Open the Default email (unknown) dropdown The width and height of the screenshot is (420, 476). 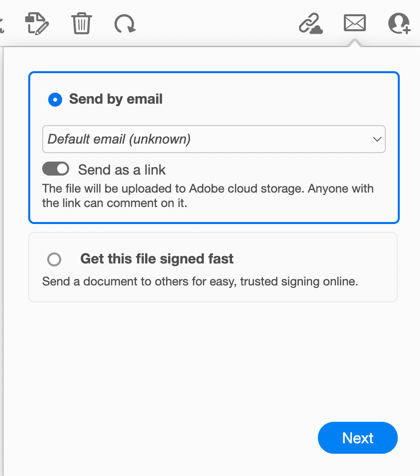214,139
